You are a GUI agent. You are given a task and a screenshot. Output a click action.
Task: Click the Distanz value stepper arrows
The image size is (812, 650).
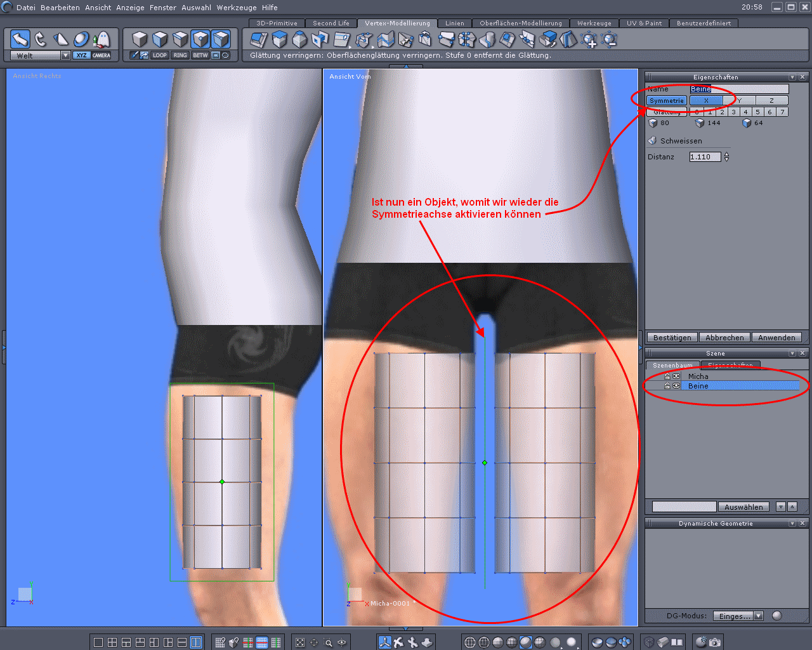tap(727, 157)
